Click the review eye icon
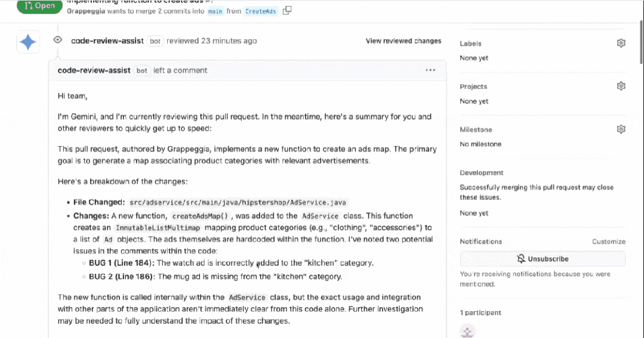This screenshot has width=644, height=338. click(x=57, y=40)
